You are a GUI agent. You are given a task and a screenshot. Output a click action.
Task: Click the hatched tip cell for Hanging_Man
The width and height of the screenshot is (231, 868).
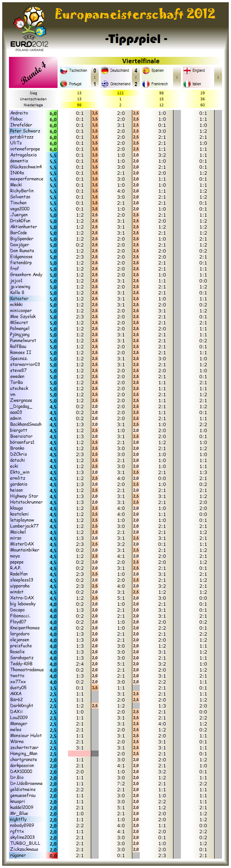[79, 754]
